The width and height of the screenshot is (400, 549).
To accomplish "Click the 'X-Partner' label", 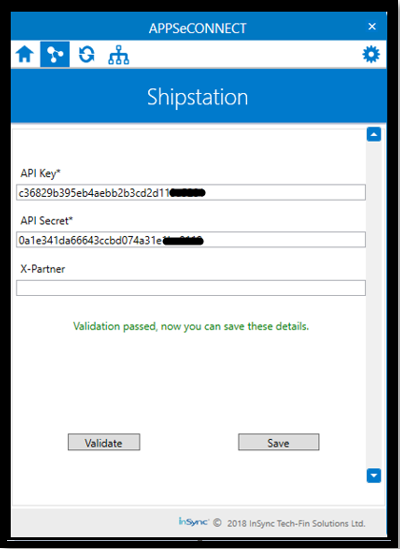I will (x=43, y=269).
